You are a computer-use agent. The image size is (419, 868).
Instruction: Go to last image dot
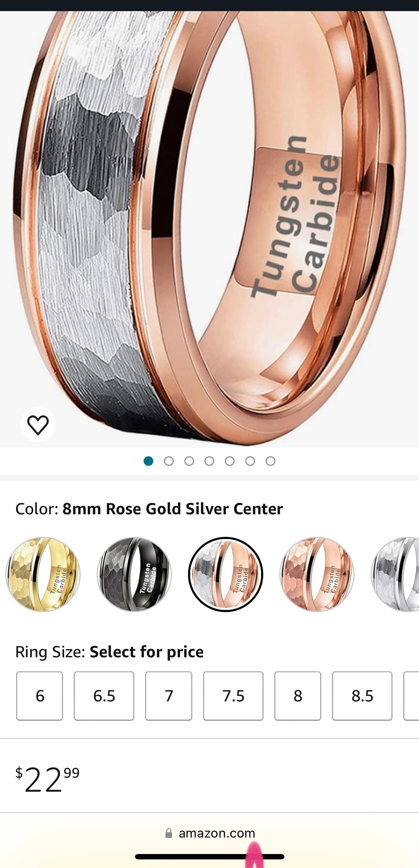pyautogui.click(x=271, y=461)
